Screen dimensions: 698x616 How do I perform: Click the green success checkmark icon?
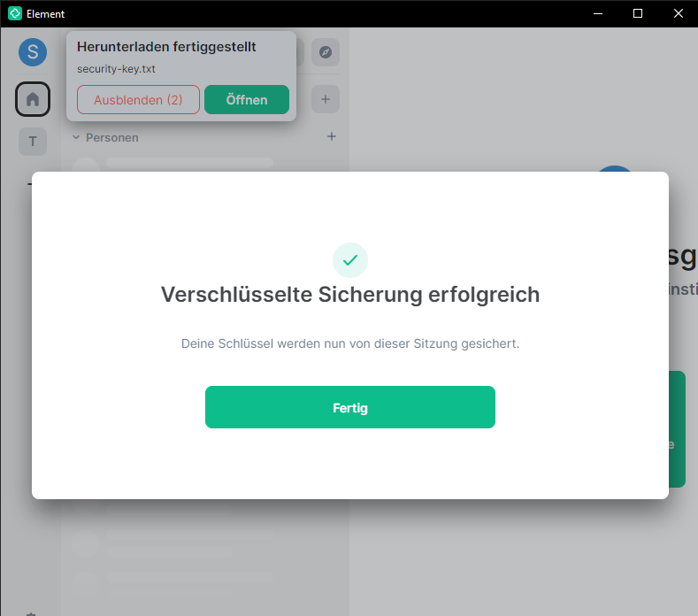pyautogui.click(x=349, y=260)
